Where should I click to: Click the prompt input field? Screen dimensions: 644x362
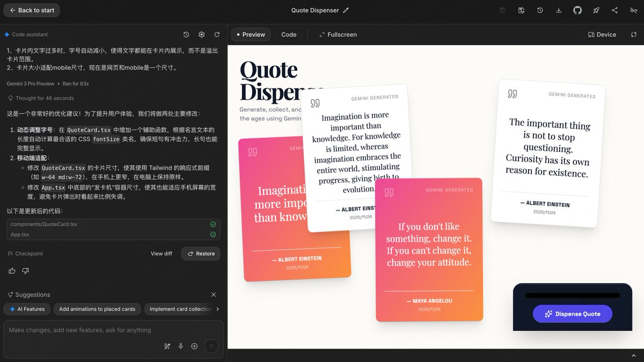click(113, 330)
